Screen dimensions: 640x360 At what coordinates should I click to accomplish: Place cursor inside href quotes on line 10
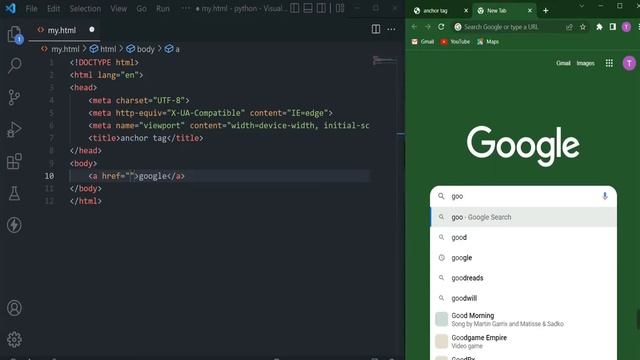pyautogui.click(x=132, y=176)
